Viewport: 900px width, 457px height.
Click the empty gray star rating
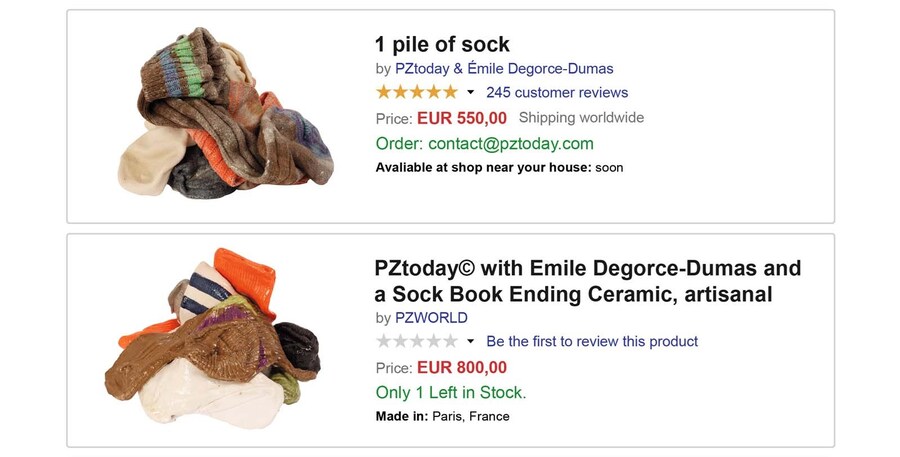click(416, 341)
